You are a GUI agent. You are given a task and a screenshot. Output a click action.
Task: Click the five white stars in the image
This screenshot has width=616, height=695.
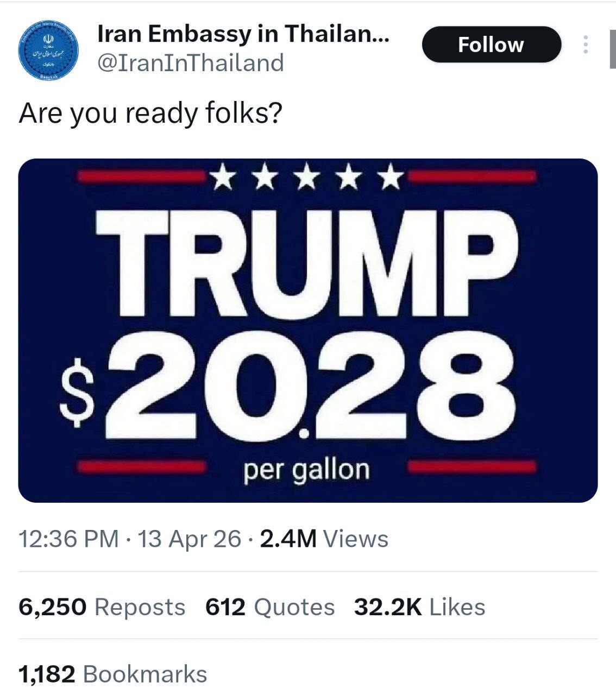tap(307, 178)
